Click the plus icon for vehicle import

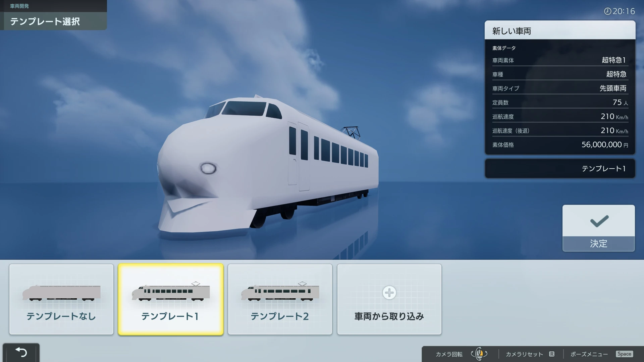(389, 293)
